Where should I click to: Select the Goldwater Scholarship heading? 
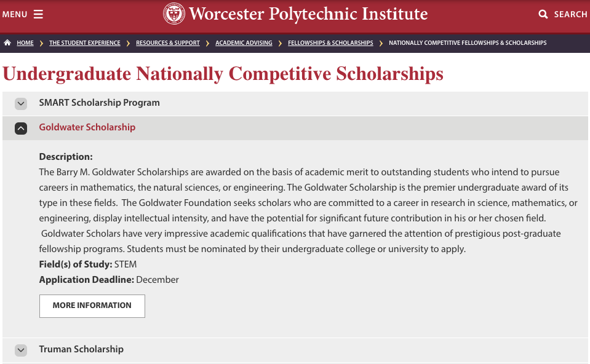coord(87,127)
